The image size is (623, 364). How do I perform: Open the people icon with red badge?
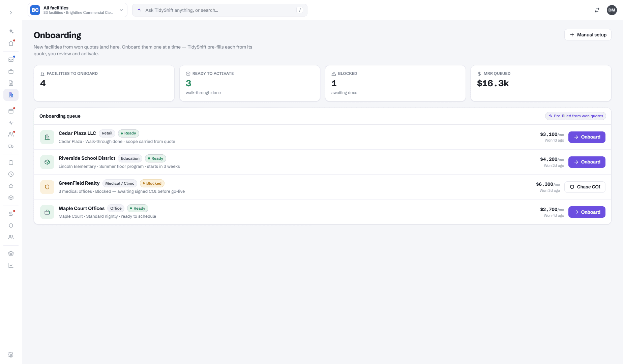point(11,134)
